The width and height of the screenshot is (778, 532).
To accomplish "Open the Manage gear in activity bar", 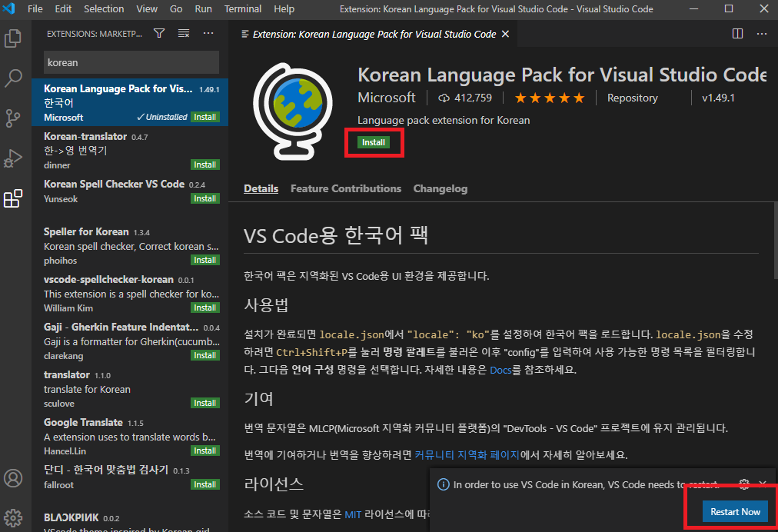I will click(13, 517).
